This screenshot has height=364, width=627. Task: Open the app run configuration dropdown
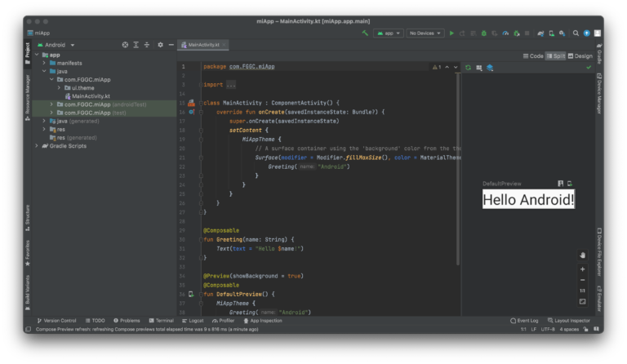(x=389, y=33)
